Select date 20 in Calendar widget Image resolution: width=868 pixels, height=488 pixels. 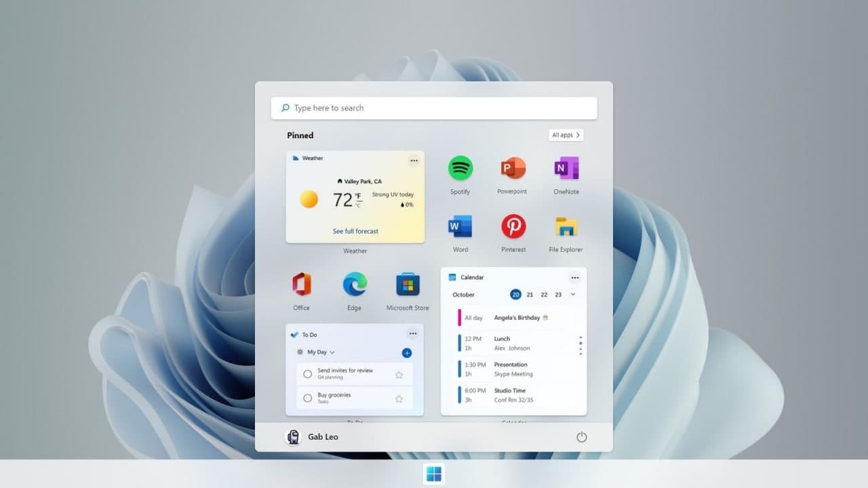(516, 294)
